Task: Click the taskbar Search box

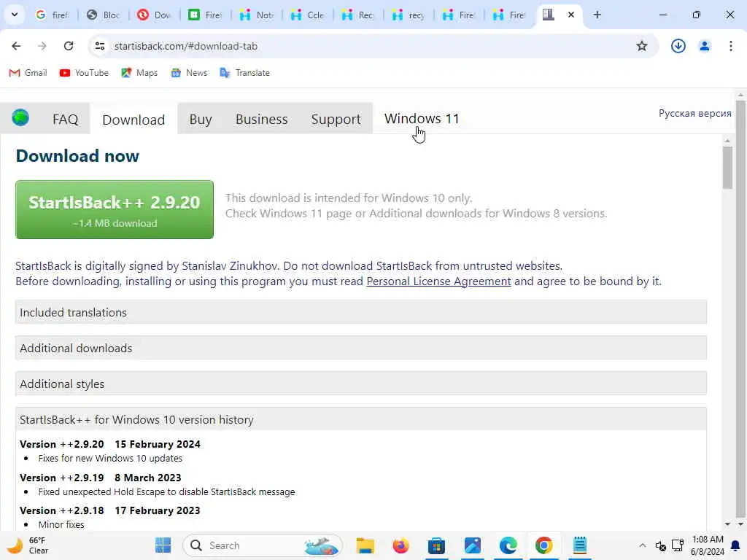Action: pyautogui.click(x=263, y=545)
